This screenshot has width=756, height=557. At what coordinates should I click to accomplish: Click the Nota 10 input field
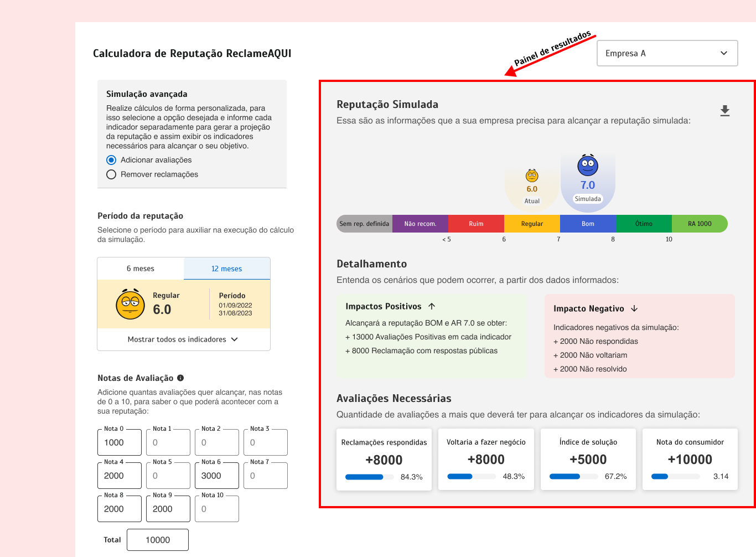tap(217, 509)
